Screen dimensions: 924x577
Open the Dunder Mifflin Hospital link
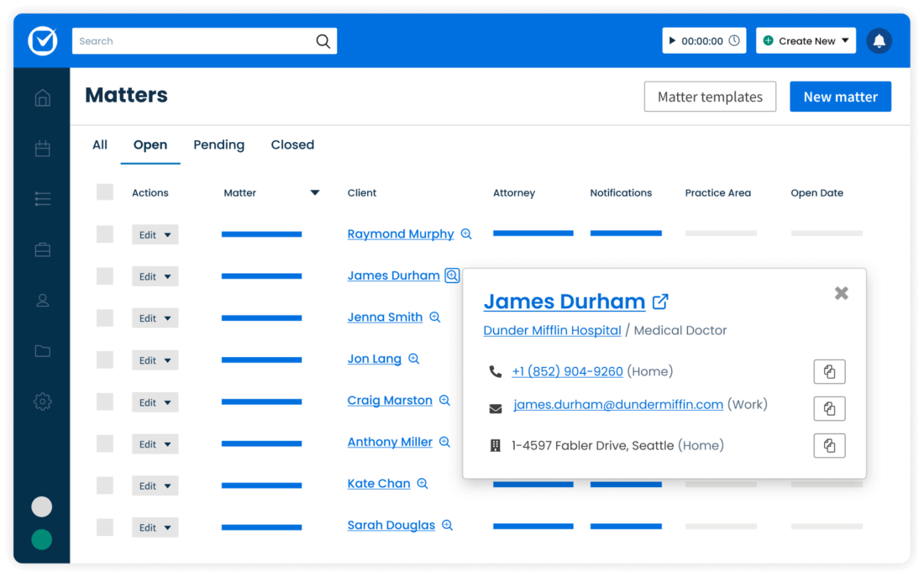tap(552, 330)
